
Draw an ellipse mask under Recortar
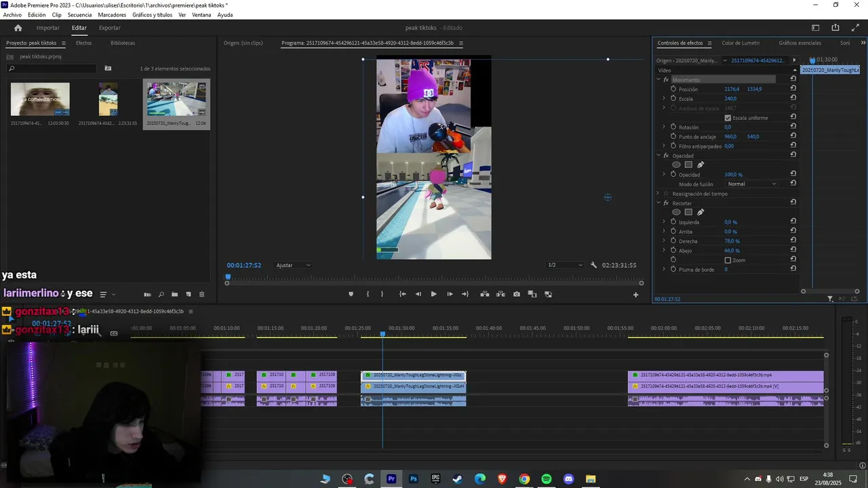(x=676, y=212)
